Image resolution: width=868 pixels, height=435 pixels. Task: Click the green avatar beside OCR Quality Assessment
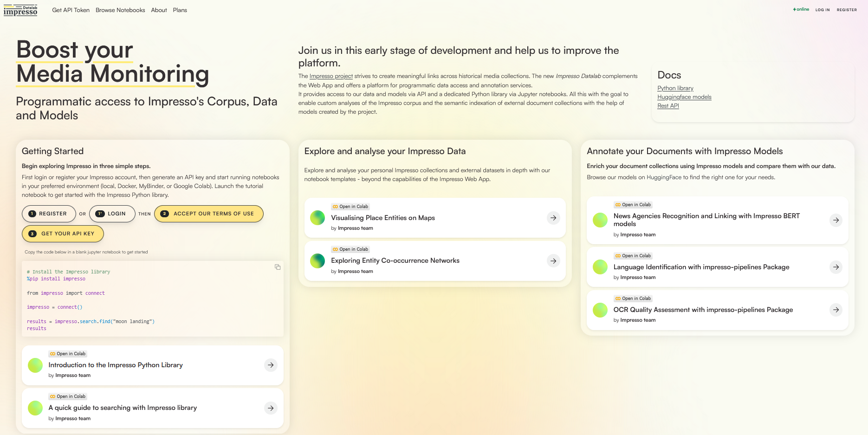[600, 310]
